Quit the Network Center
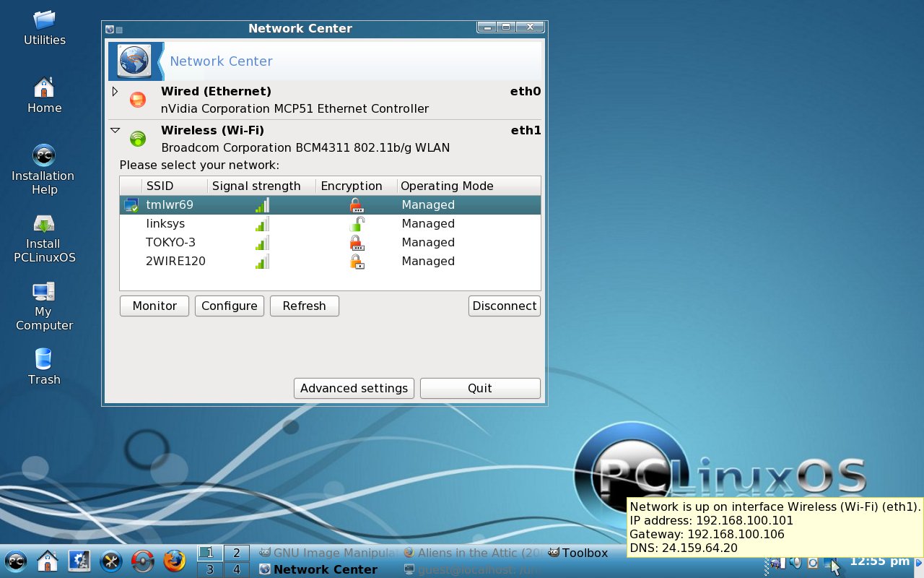This screenshot has height=578, width=924. pos(480,388)
